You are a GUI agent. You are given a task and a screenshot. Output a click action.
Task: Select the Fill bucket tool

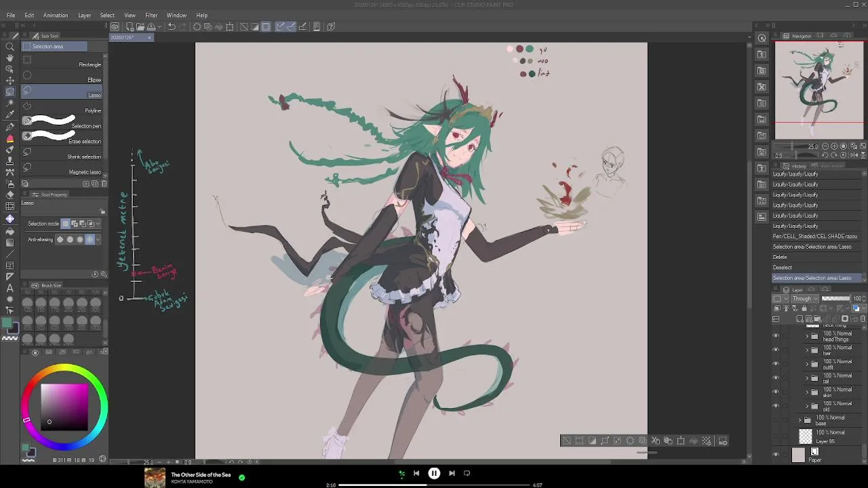[9, 230]
